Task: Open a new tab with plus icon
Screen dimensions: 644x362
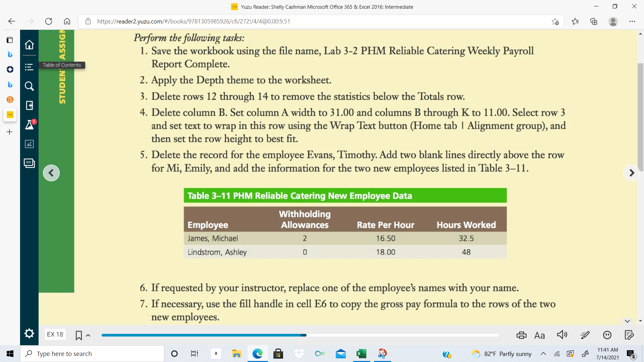Action: pyautogui.click(x=10, y=132)
